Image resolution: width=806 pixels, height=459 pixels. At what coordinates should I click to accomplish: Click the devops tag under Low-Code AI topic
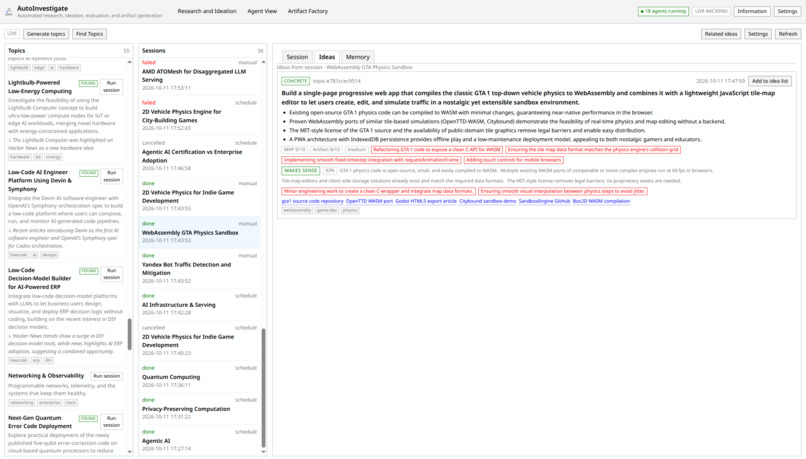49,255
